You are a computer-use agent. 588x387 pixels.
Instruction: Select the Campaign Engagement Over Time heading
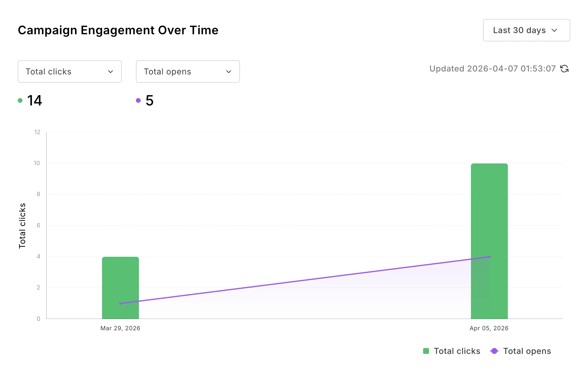pos(118,30)
